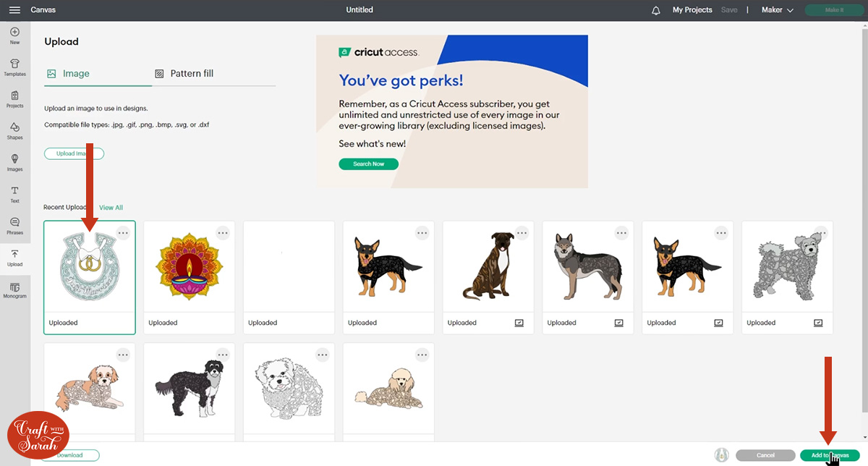Select the brindle boxer dog thumbnail
This screenshot has width=868, height=466.
pyautogui.click(x=488, y=266)
